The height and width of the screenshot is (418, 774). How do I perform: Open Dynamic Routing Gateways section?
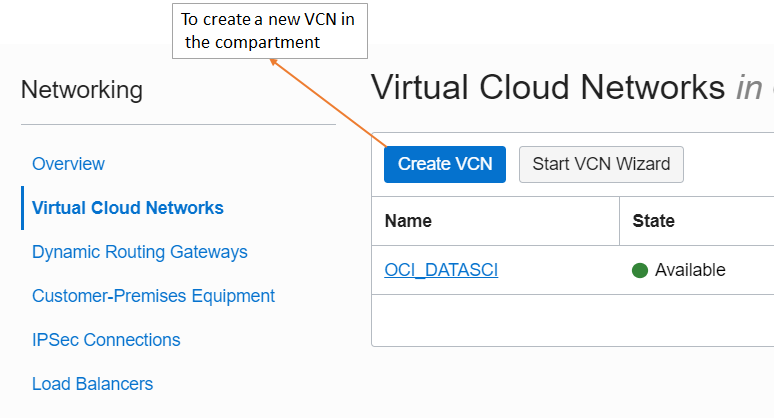(140, 252)
